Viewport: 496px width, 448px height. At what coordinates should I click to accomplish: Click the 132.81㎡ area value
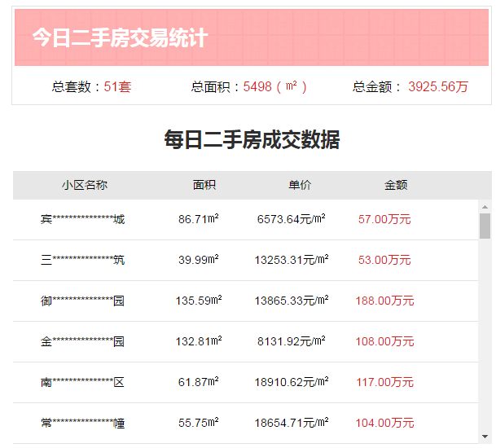pyautogui.click(x=199, y=341)
